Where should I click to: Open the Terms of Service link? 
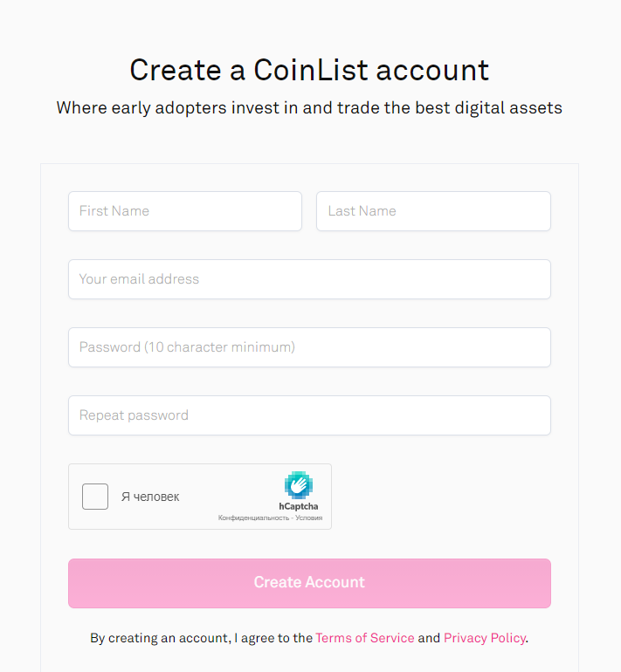[365, 638]
